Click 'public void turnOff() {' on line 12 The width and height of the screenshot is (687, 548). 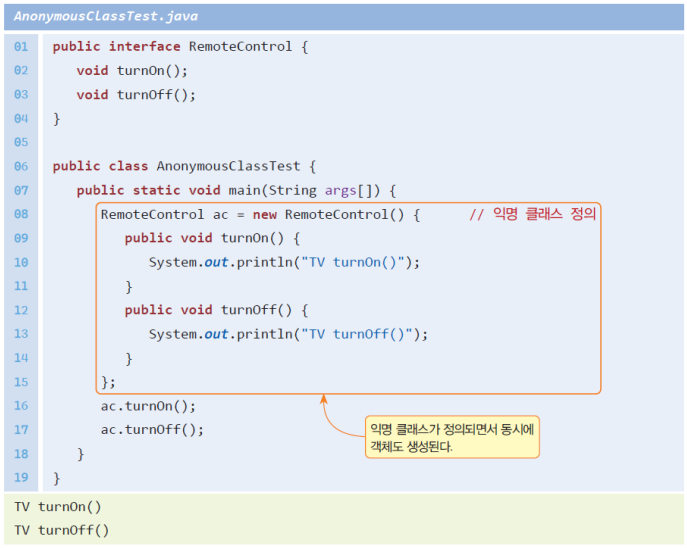coord(216,310)
